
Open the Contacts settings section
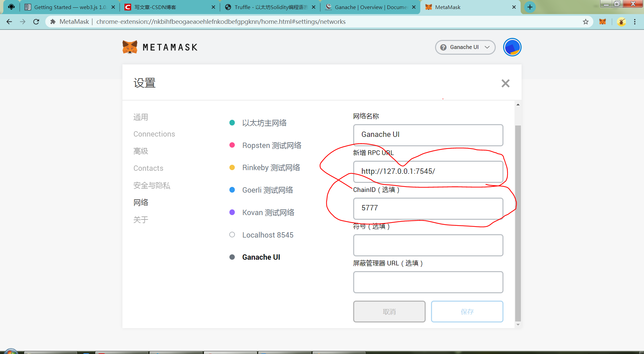pyautogui.click(x=148, y=168)
